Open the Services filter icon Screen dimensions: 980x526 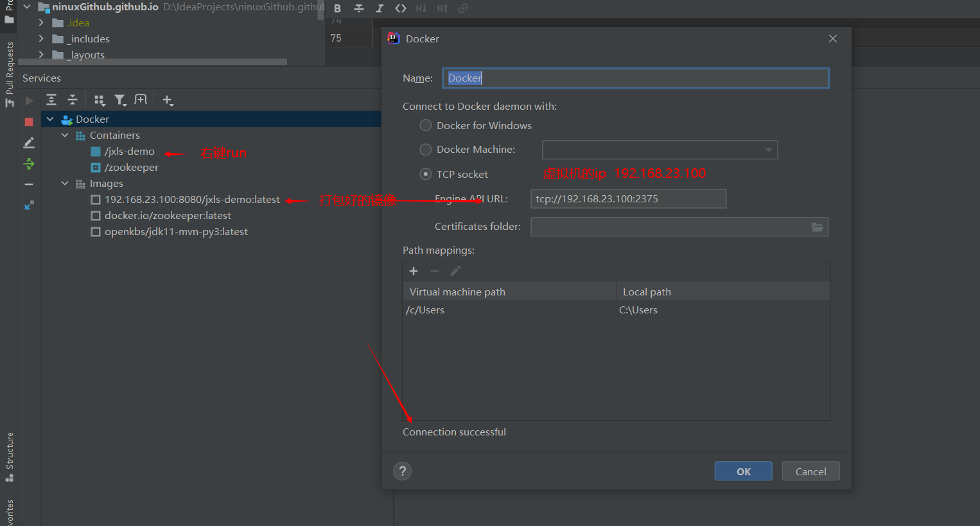(120, 100)
